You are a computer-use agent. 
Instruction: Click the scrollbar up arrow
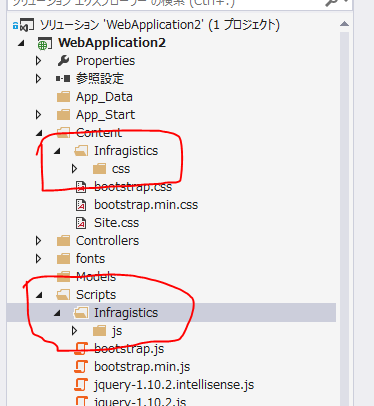click(x=345, y=24)
